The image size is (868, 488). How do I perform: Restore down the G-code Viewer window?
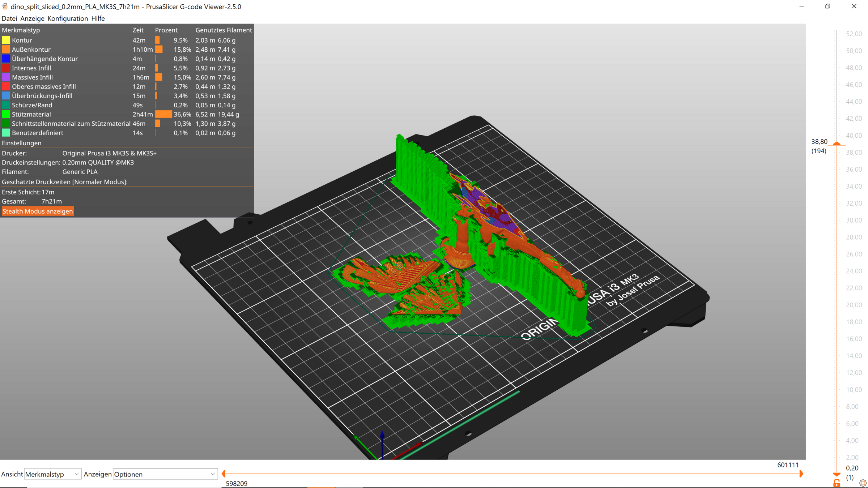pyautogui.click(x=827, y=6)
